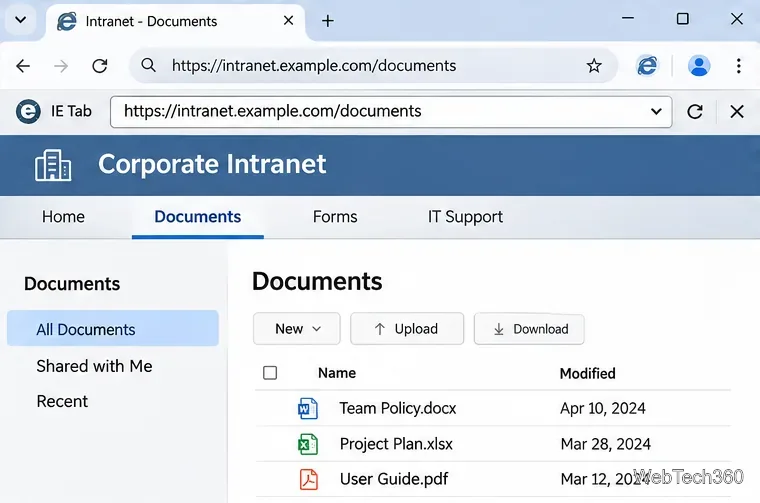760x503 pixels.
Task: Open Project Plan.xlsx file
Action: [x=396, y=444]
